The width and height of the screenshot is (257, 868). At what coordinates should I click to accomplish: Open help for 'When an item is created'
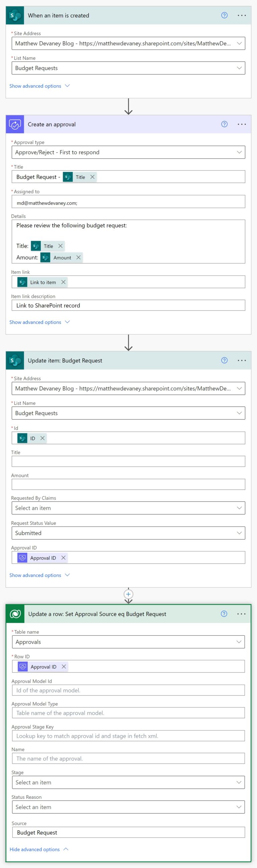(x=224, y=15)
